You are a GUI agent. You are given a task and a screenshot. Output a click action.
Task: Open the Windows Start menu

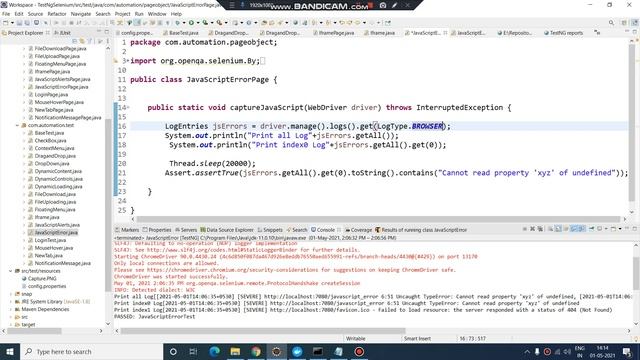(x=9, y=351)
